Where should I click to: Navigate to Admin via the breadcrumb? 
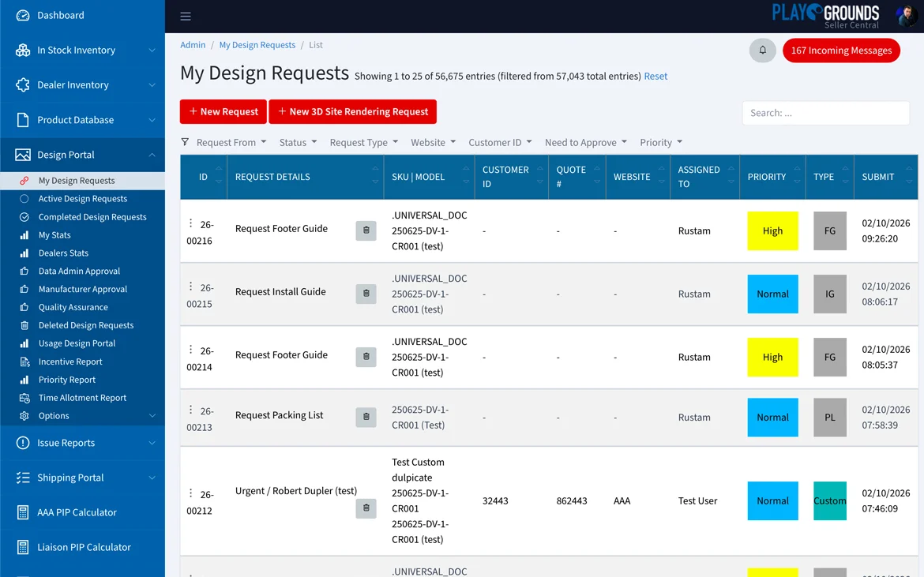pos(192,45)
